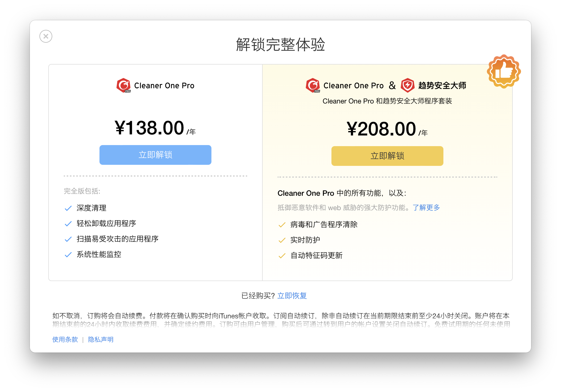This screenshot has width=561, height=392.
Task: Click the yellow checkmark beside 实时防护
Action: click(282, 240)
